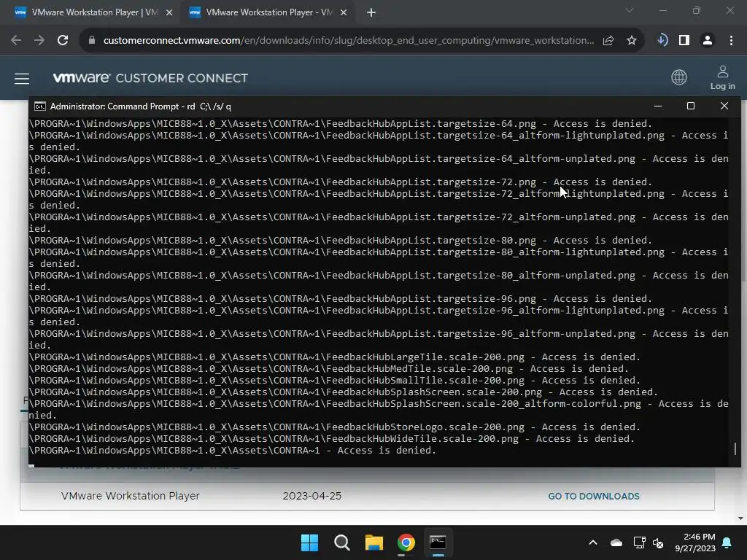Image resolution: width=747 pixels, height=560 pixels.
Task: Click the FeedbackHubWideTile.scale-200.png output line
Action: [x=332, y=438]
